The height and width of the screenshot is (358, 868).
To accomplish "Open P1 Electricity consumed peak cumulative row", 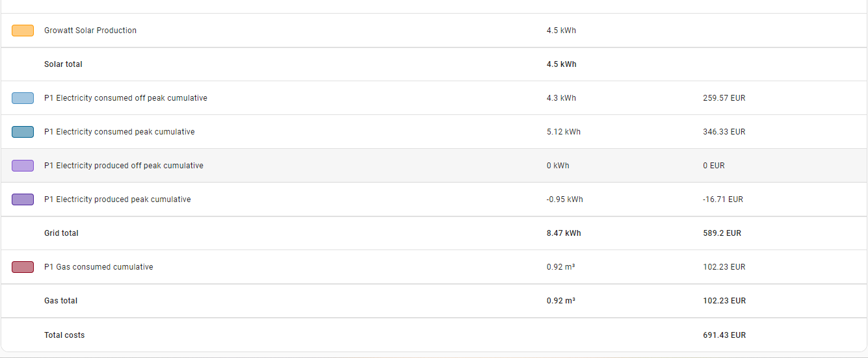I will pyautogui.click(x=434, y=132).
